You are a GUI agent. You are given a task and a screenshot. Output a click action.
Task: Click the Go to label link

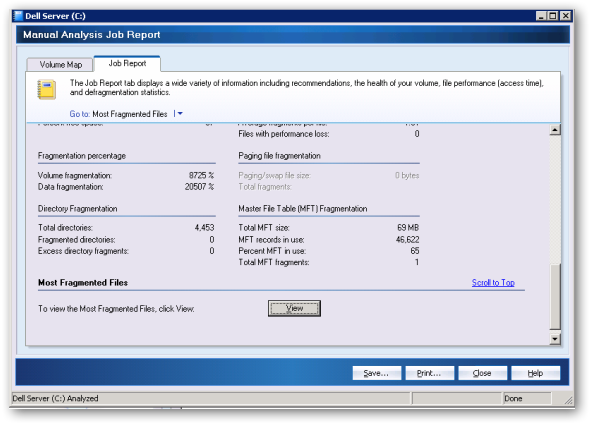[80, 114]
